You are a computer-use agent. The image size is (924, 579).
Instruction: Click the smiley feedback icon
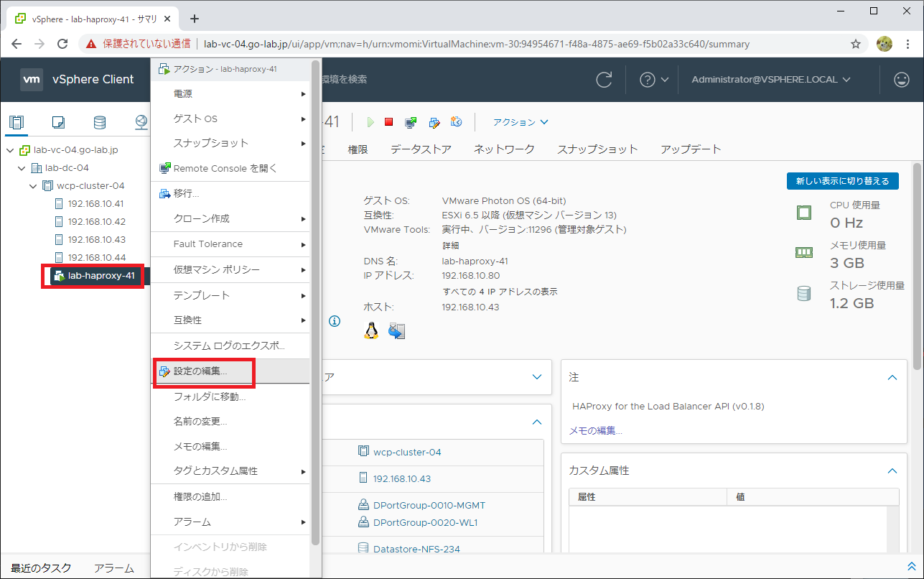point(902,80)
